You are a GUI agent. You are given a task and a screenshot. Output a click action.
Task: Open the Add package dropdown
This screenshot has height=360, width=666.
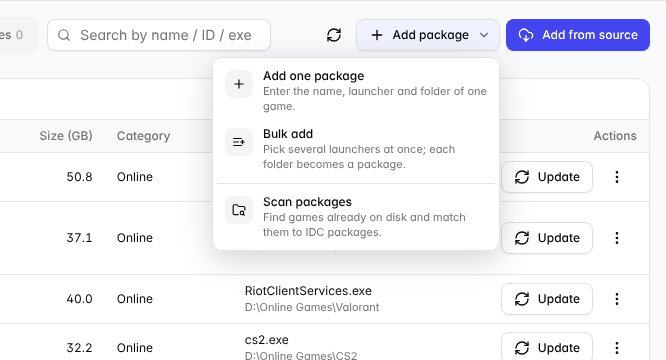428,35
